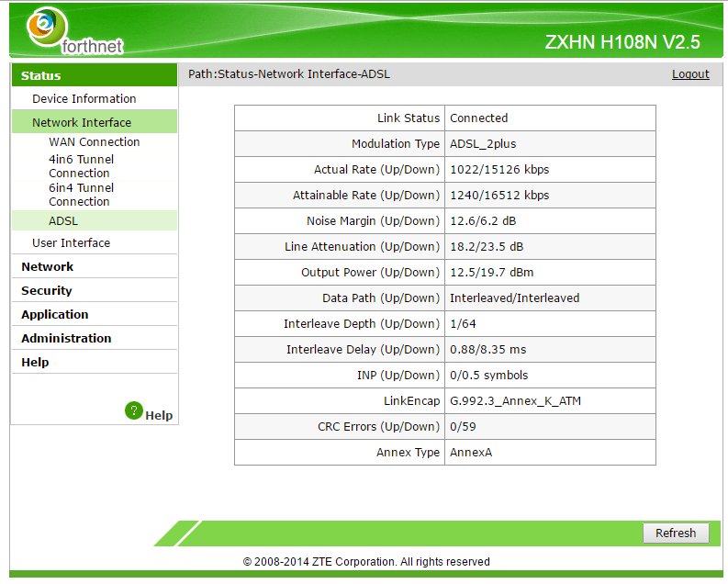Open the Status menu section
The width and height of the screenshot is (728, 584).
click(x=95, y=75)
